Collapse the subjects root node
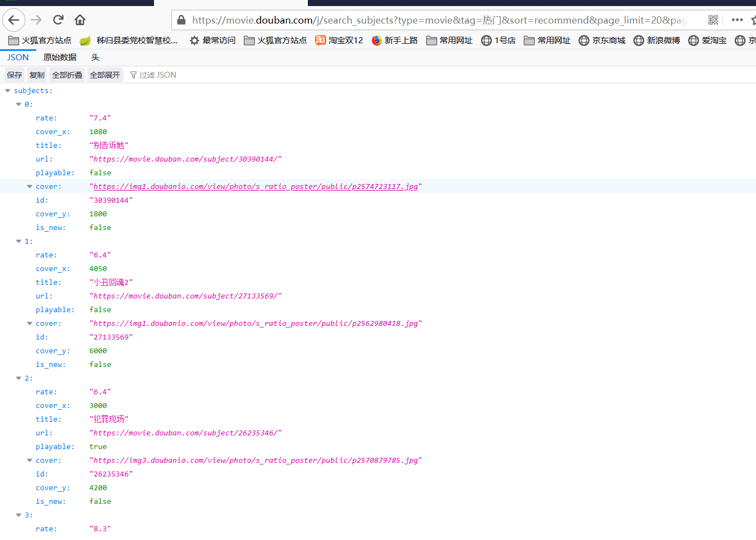This screenshot has width=756, height=540. 8,91
